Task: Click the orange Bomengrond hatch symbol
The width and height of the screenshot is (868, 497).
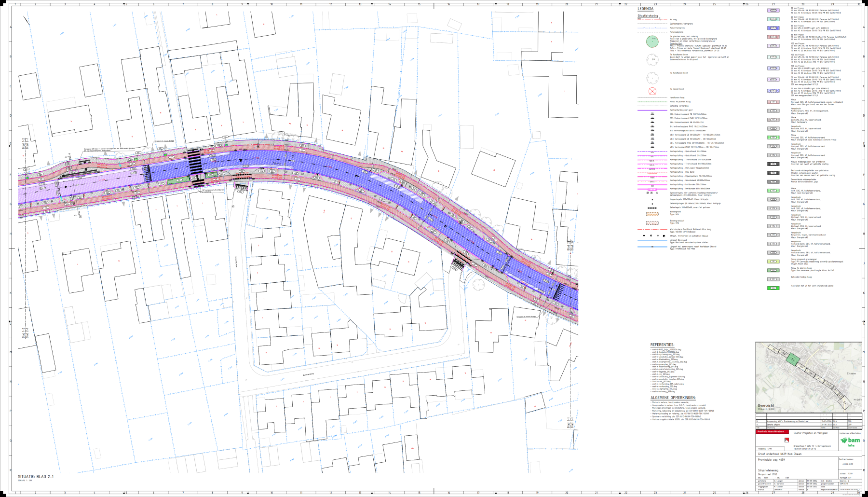Action: pyautogui.click(x=652, y=214)
